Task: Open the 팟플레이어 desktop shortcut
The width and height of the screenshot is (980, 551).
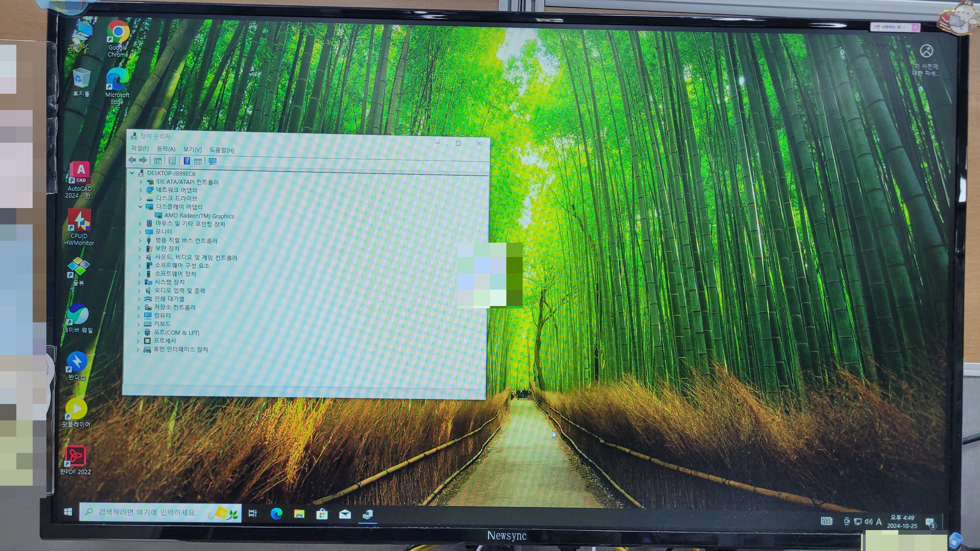Action: tap(76, 409)
